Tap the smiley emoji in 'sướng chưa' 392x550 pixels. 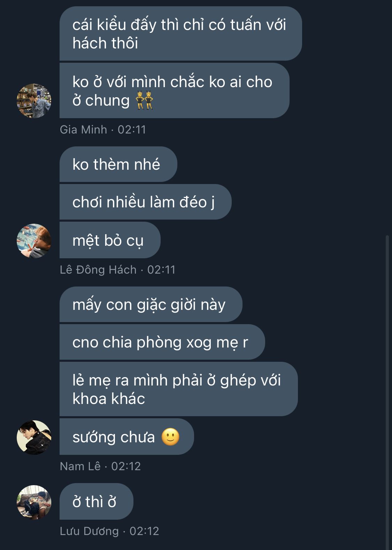tap(170, 437)
